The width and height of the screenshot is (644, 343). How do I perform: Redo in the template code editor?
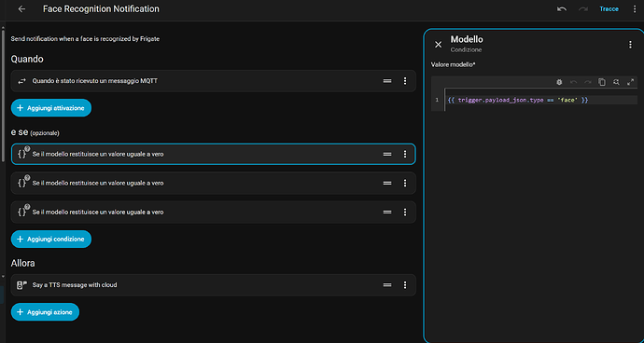pos(588,82)
